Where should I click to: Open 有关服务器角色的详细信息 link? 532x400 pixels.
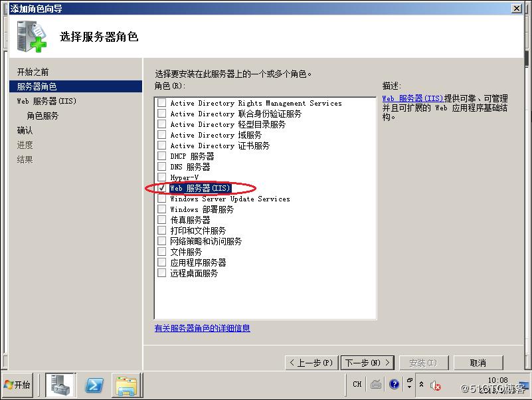coord(202,328)
